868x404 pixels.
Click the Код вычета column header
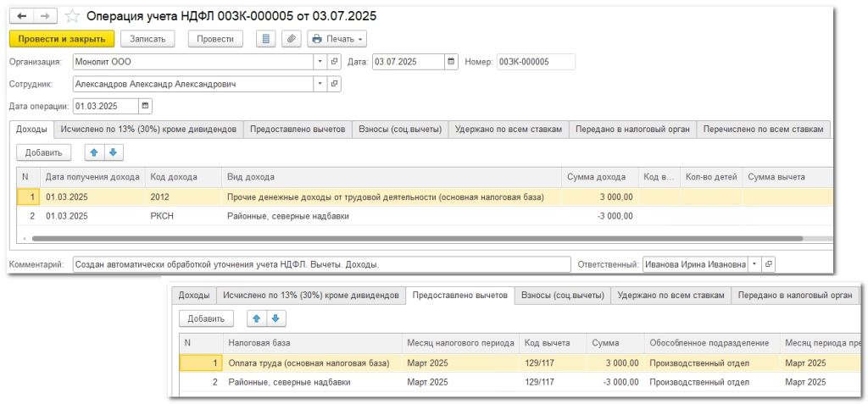click(553, 343)
